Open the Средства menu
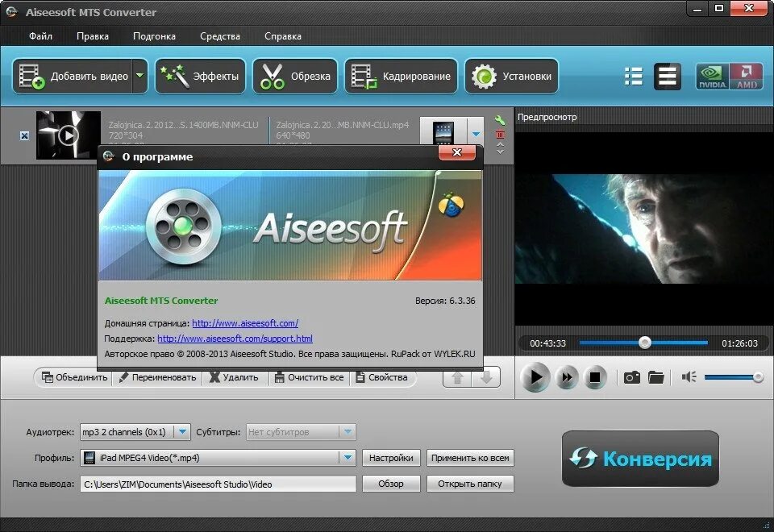 (219, 36)
